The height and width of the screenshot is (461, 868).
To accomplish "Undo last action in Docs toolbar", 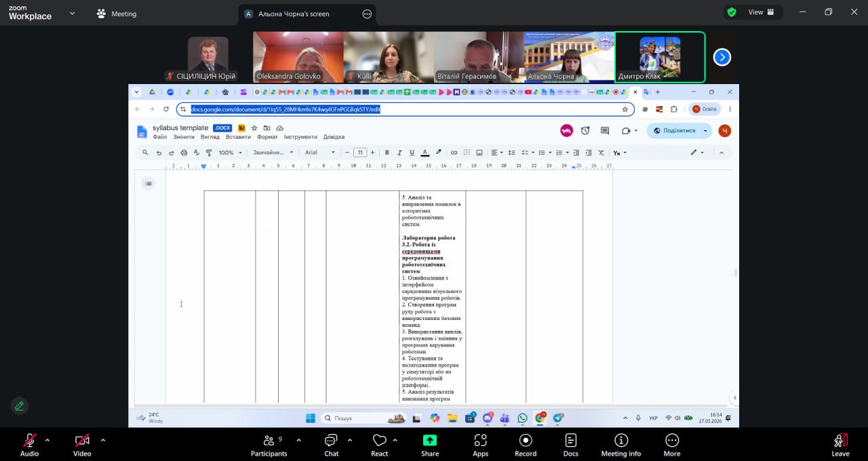I will [159, 153].
